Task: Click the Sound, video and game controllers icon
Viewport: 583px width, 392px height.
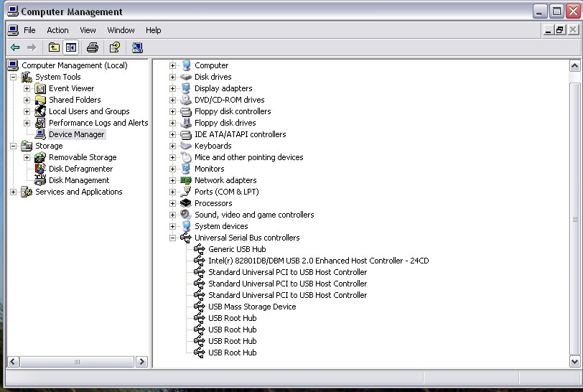Action: [186, 215]
